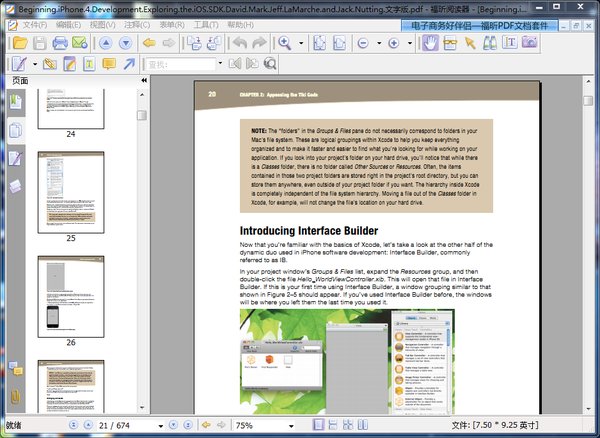Screen dimensions: 600x438
Task: Jump to last page in status bar
Action: point(188,425)
